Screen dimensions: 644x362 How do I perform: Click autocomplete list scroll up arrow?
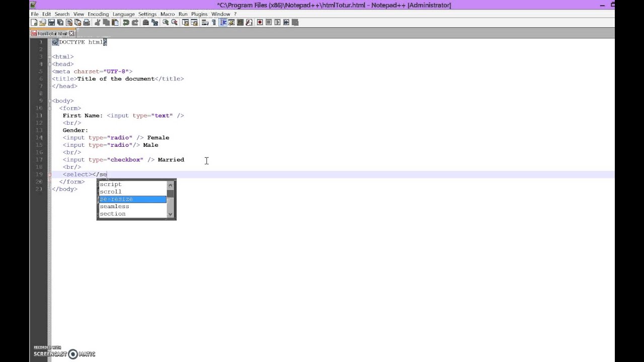(x=171, y=185)
